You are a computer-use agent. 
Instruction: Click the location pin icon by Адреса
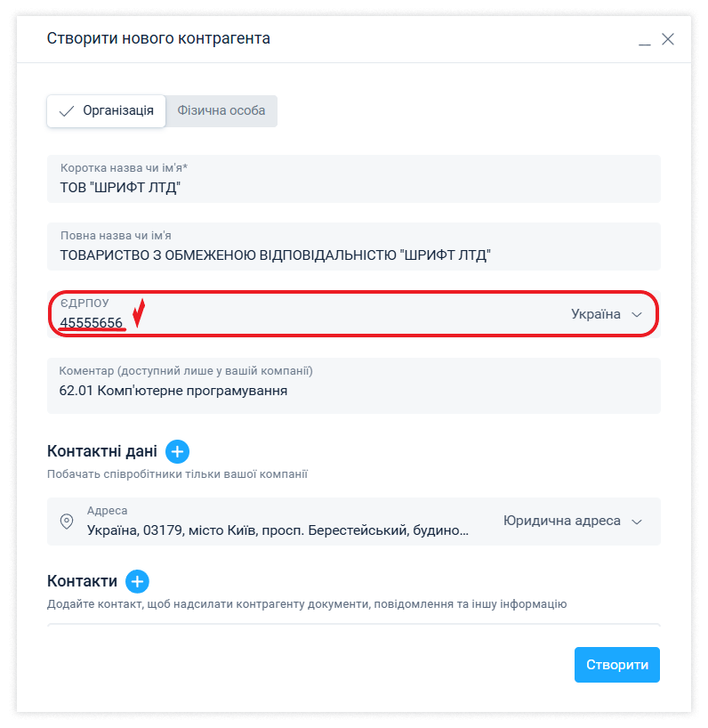66,522
